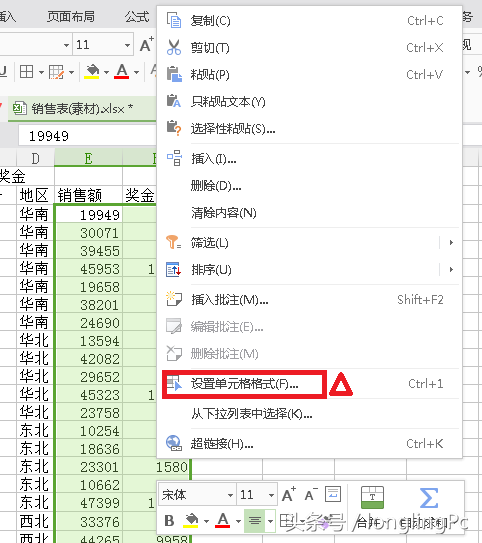The image size is (482, 543).
Task: Open ribbon Borders dropdown arrow
Action: coord(41,72)
